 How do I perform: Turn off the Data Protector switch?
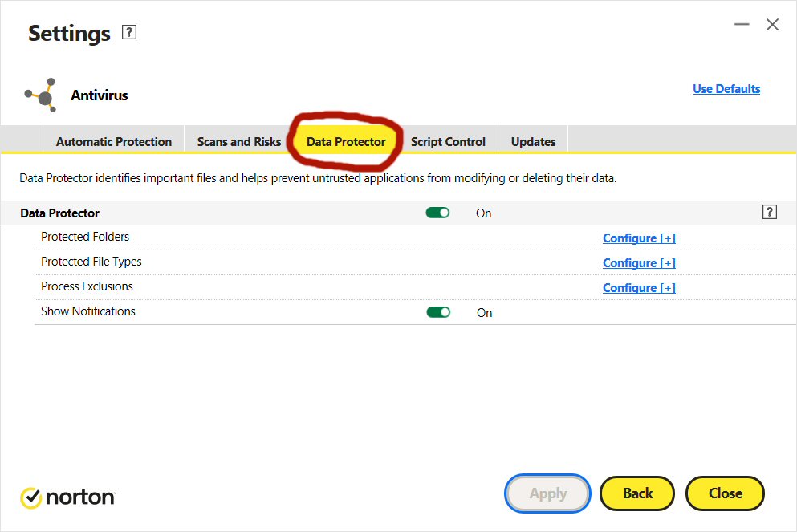pyautogui.click(x=437, y=213)
